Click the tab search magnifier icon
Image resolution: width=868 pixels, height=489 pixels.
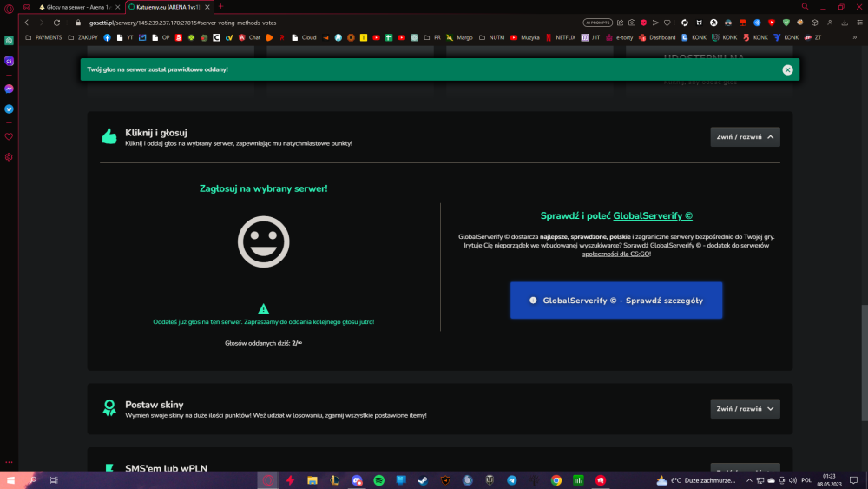click(x=805, y=7)
